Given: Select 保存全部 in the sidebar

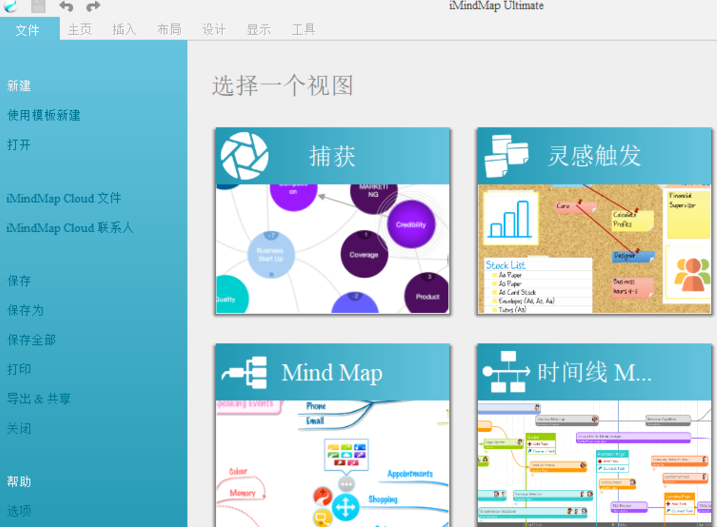Looking at the screenshot, I should tap(31, 340).
